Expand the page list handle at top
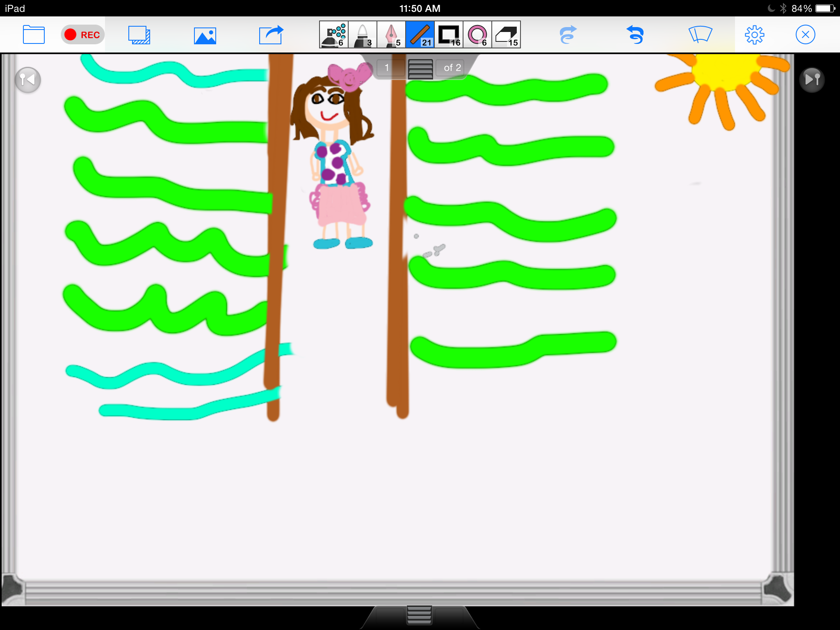 point(420,68)
